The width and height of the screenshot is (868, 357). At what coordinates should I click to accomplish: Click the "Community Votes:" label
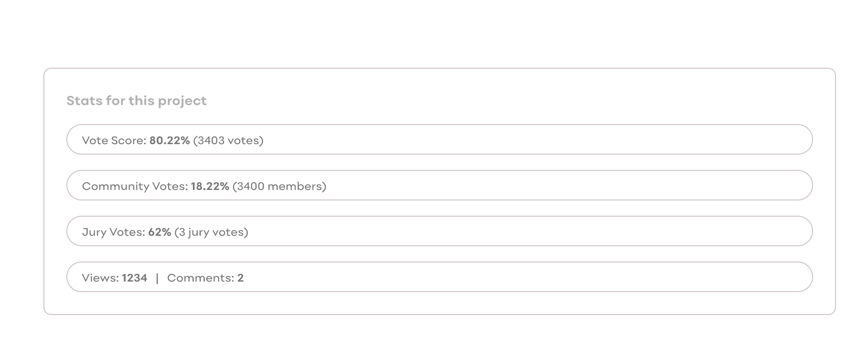click(x=135, y=186)
